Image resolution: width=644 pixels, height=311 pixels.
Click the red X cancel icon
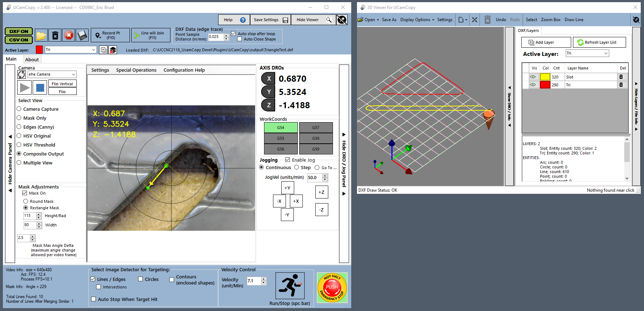pyautogui.click(x=69, y=35)
